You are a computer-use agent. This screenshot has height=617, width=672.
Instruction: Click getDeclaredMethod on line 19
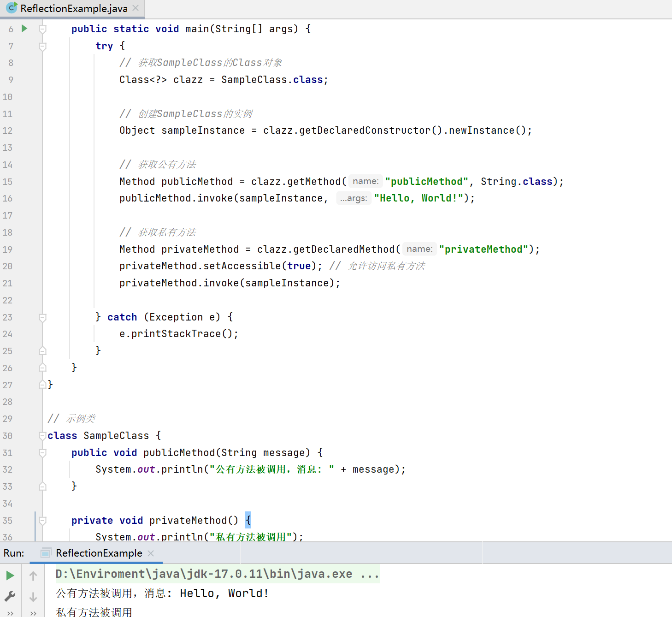pos(344,249)
